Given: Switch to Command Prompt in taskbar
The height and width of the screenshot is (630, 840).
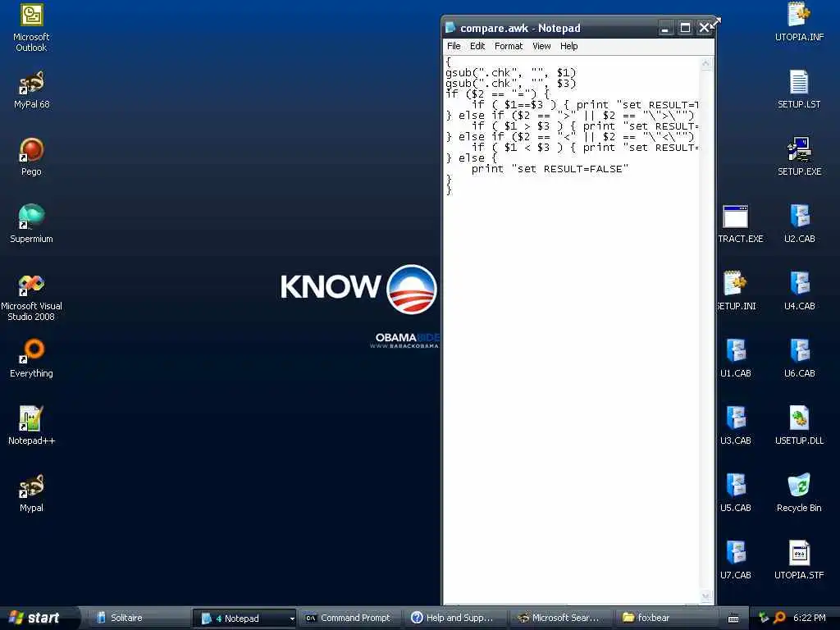Looking at the screenshot, I should (349, 618).
